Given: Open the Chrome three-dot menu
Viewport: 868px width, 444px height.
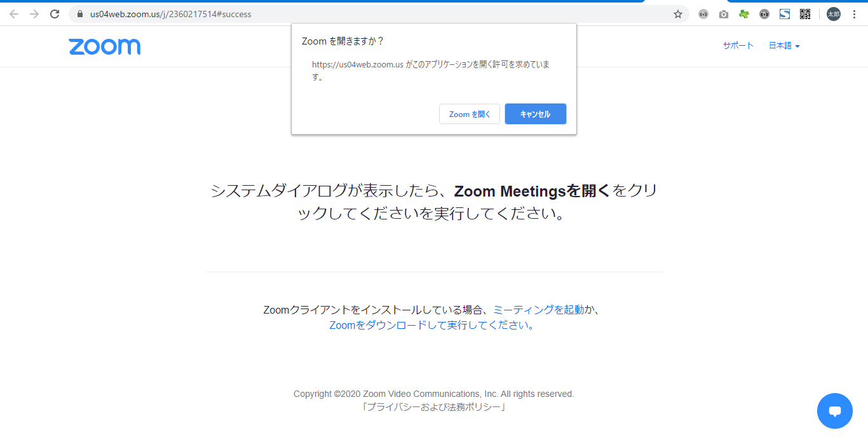Looking at the screenshot, I should [x=855, y=14].
